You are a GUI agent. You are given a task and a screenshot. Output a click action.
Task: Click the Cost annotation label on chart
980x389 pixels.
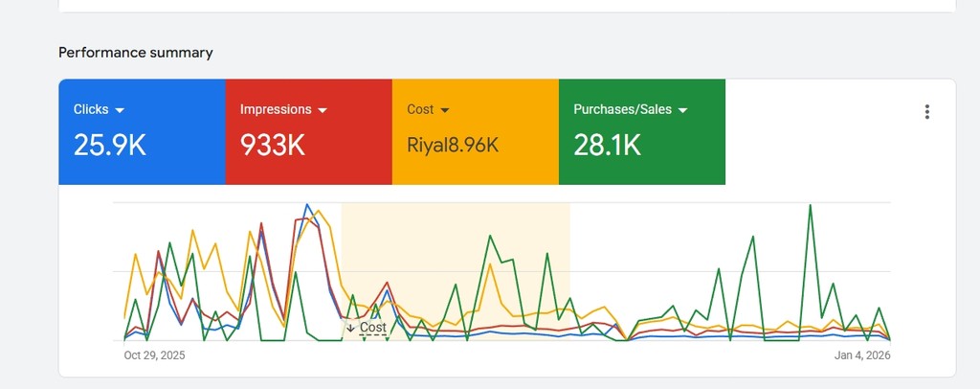[373, 328]
